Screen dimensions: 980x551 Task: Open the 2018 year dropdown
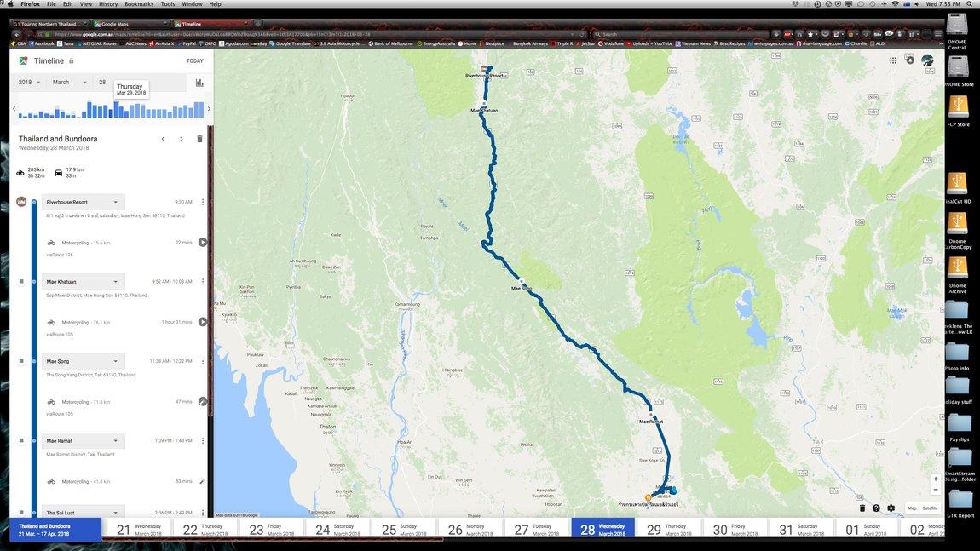click(x=29, y=82)
